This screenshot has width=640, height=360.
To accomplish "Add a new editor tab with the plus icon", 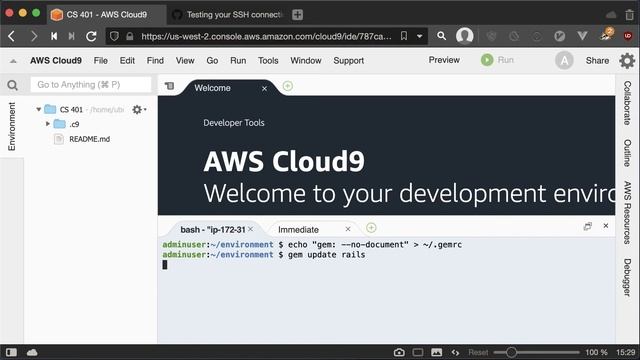I will coord(288,86).
